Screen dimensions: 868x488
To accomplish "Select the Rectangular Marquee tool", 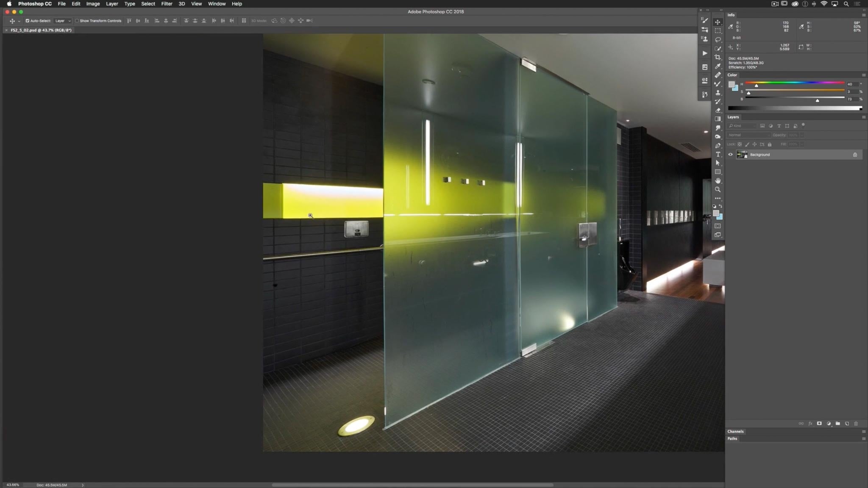I will point(718,31).
